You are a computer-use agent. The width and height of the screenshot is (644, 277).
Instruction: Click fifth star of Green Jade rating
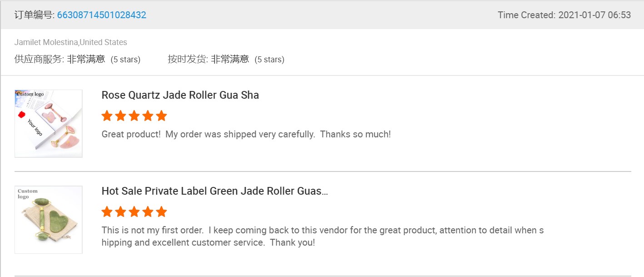click(x=161, y=212)
